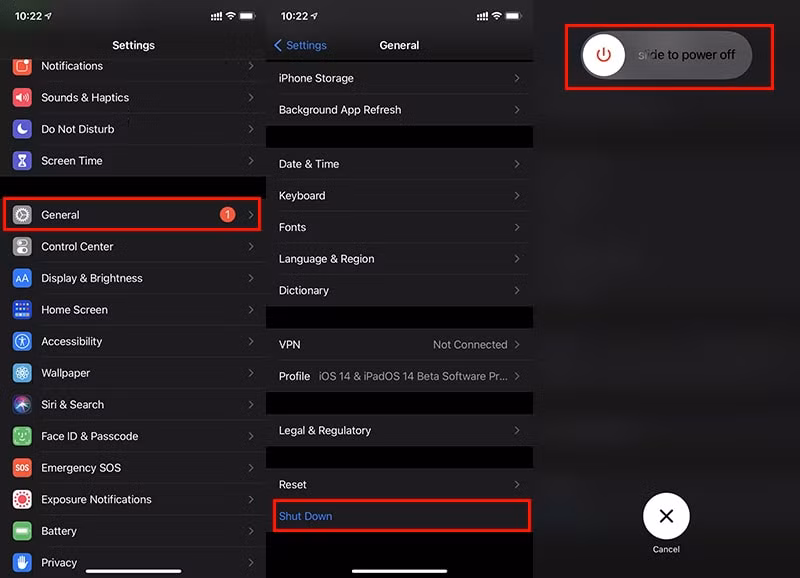Tap the Emergency SOS icon
Screen dimensions: 800x578
(x=22, y=468)
